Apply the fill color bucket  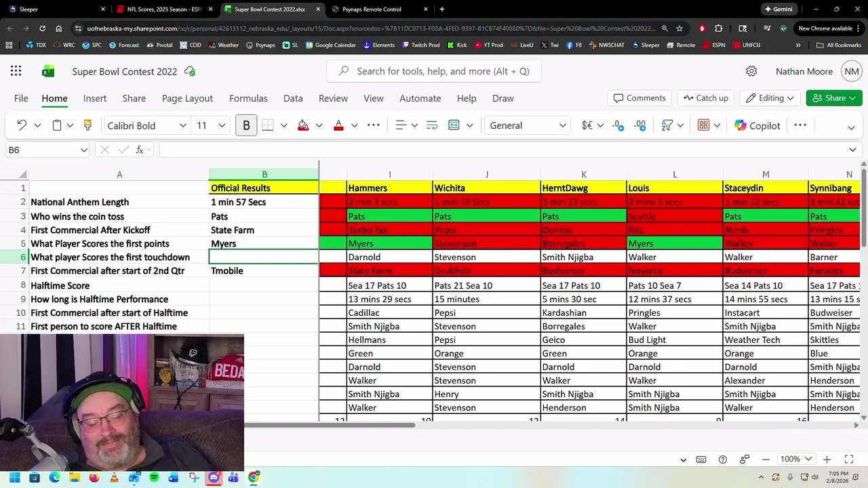[303, 125]
